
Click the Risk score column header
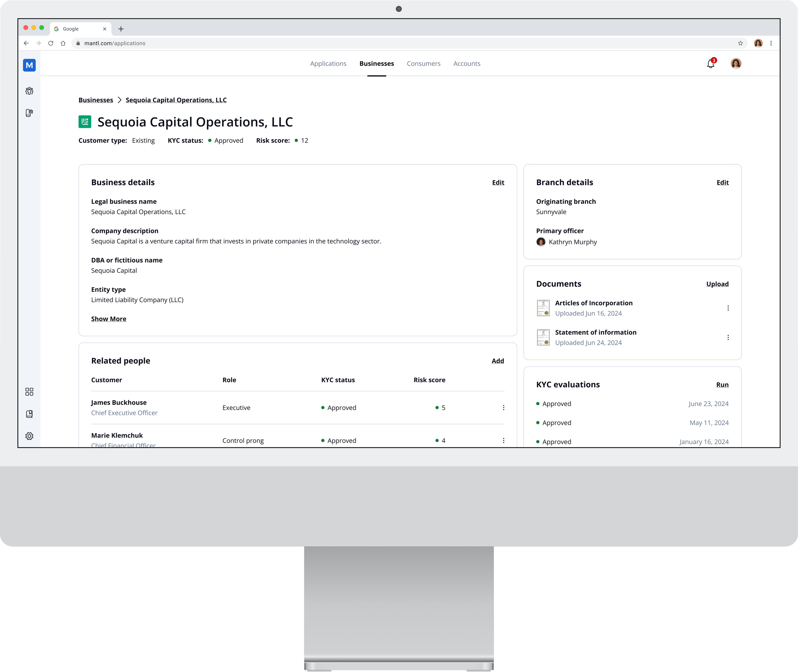point(430,380)
